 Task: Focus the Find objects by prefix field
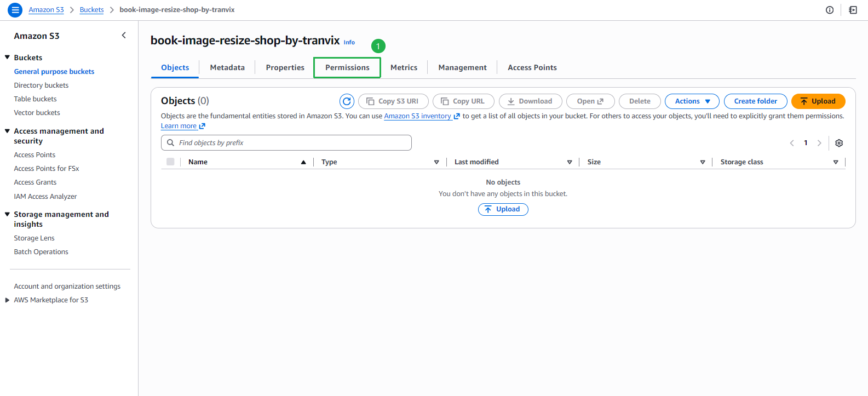(x=286, y=143)
